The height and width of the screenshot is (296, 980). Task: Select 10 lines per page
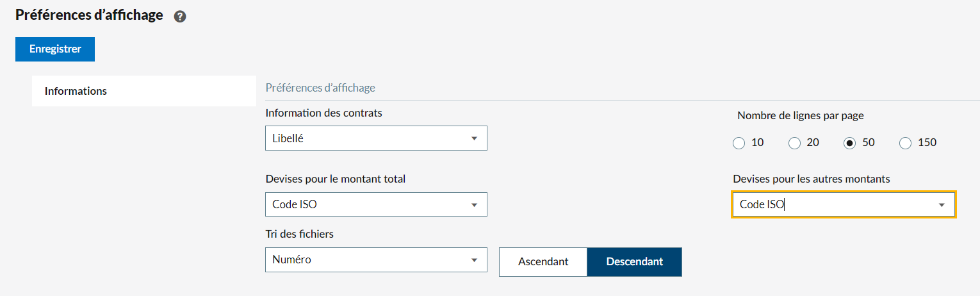739,143
